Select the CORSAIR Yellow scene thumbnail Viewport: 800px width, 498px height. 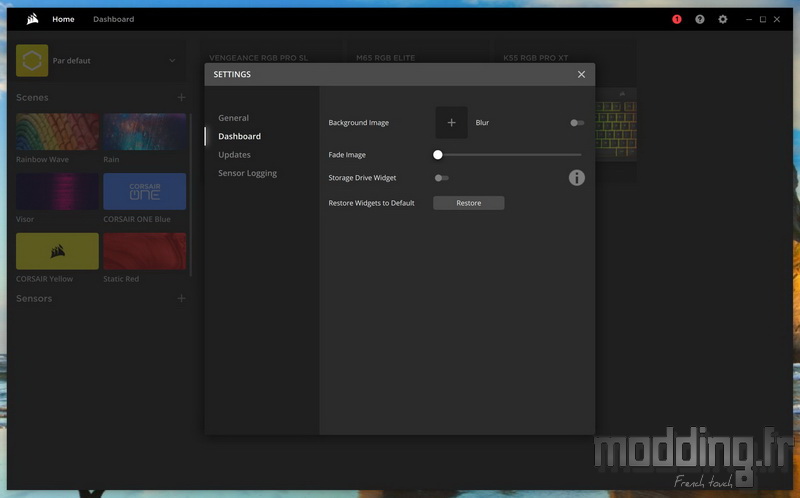(57, 251)
